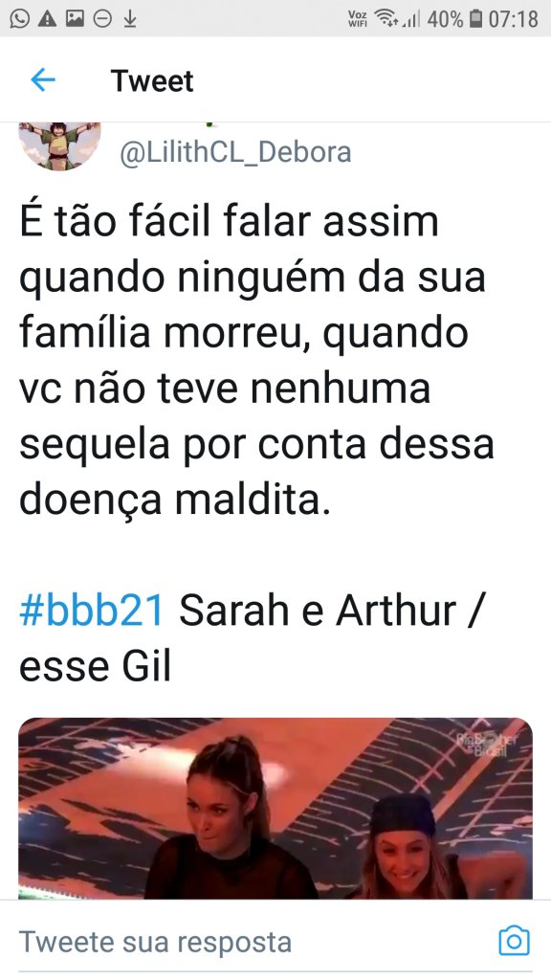Open the attached Big Brother video thumbnail
The height and width of the screenshot is (980, 551).
[275, 808]
